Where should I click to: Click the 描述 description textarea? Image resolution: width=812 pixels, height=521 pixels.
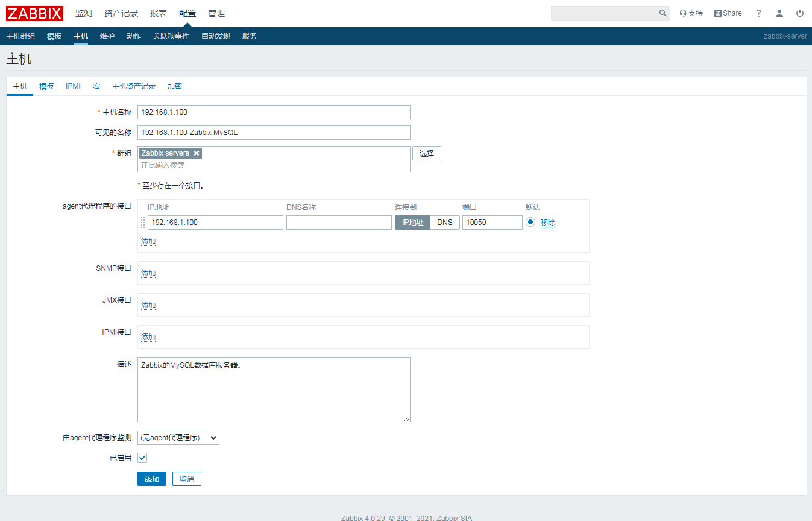274,390
